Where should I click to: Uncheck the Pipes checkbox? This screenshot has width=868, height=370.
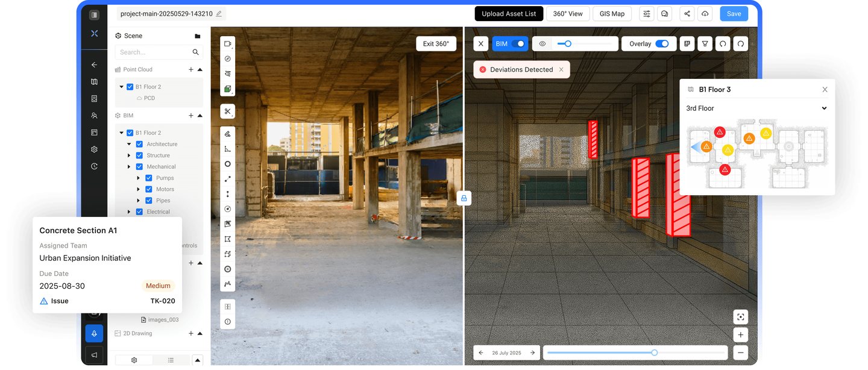point(149,201)
